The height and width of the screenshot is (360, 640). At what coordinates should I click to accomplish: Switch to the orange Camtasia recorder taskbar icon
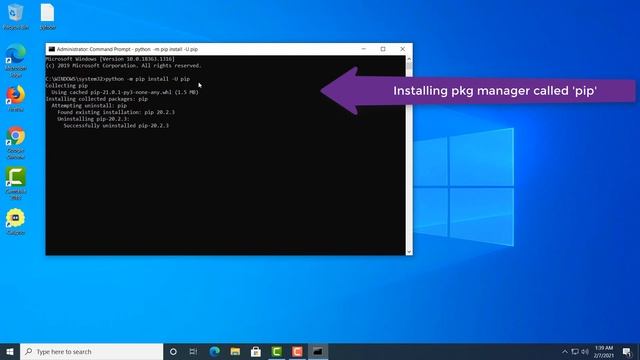[x=297, y=351]
